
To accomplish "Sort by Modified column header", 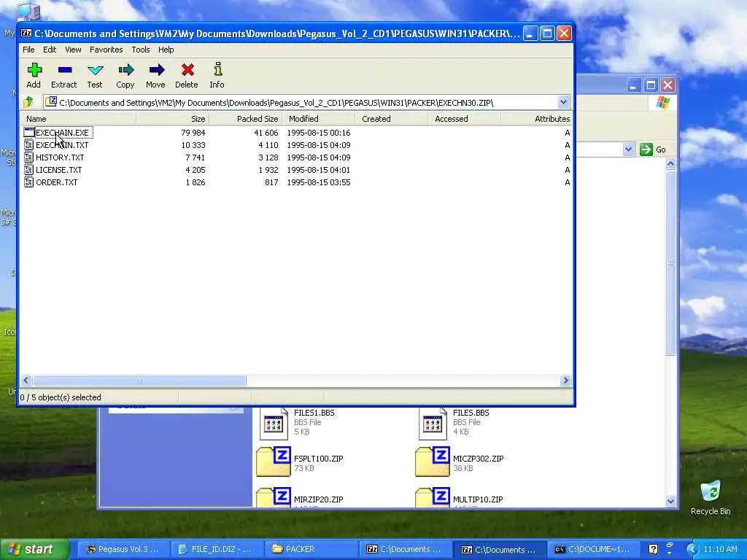I will coord(318,119).
